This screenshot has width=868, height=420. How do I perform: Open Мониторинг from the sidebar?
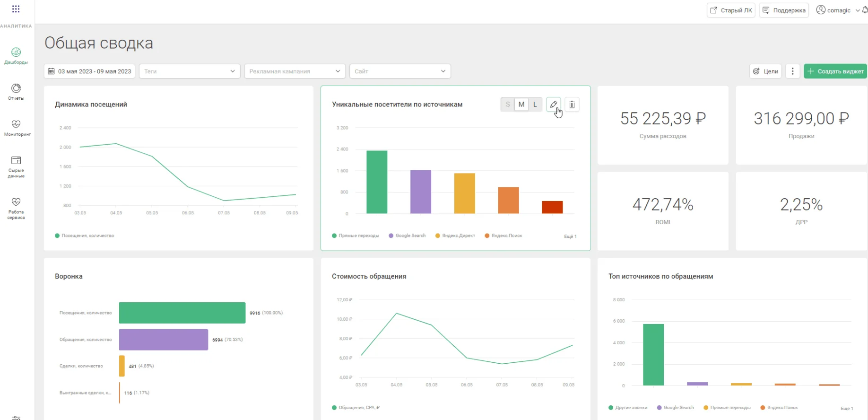click(16, 127)
